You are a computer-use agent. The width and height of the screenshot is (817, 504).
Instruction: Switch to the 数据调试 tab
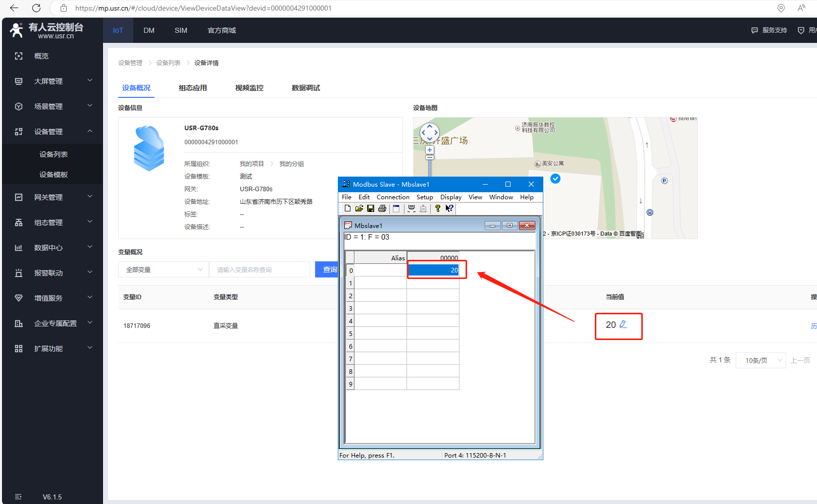[x=305, y=88]
